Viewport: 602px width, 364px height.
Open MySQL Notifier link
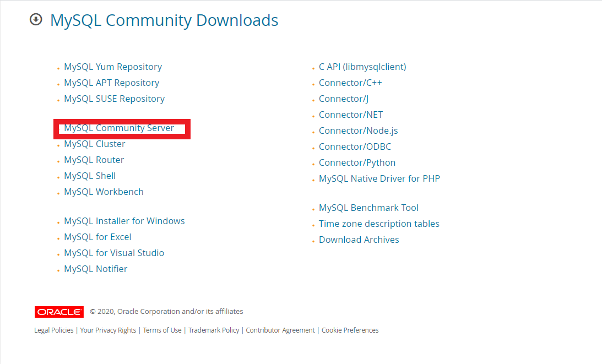[x=96, y=269]
